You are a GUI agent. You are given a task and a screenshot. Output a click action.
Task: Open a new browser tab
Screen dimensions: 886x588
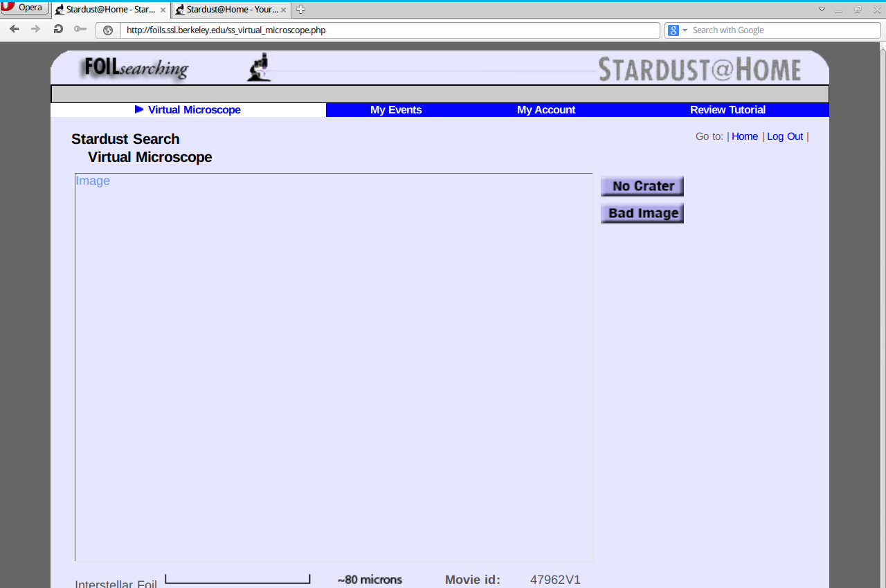[x=300, y=10]
